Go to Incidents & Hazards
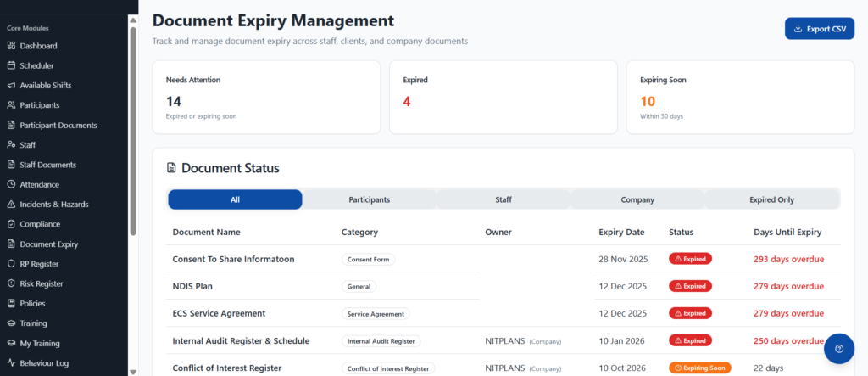 [54, 204]
